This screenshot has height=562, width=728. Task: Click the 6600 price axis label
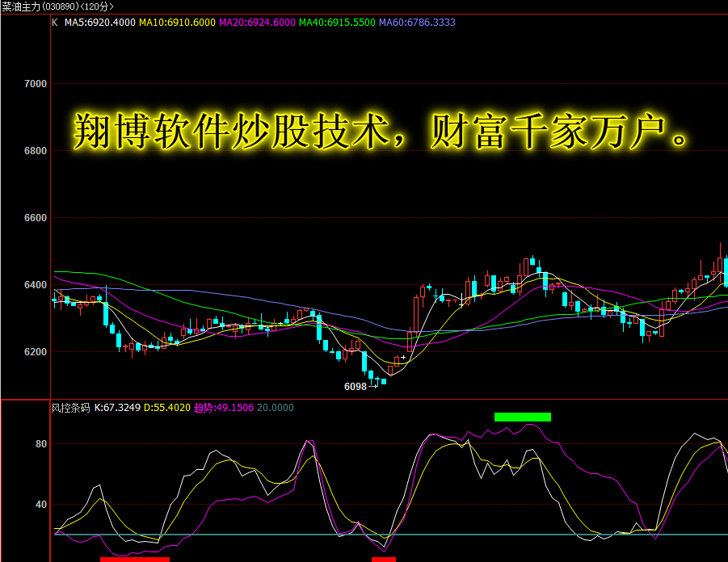click(x=36, y=218)
